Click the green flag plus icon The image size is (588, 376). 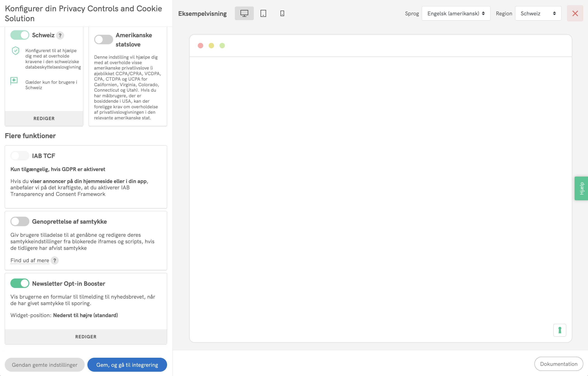tap(14, 81)
